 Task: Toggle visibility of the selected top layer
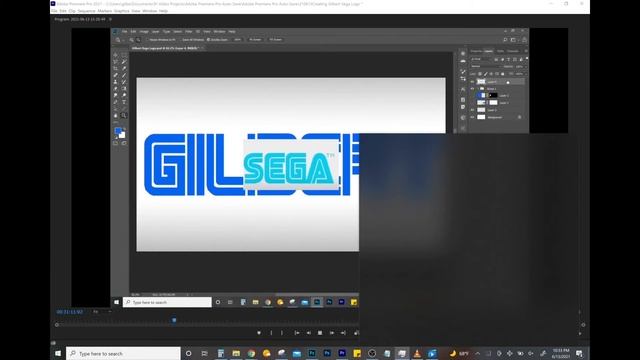(x=472, y=82)
